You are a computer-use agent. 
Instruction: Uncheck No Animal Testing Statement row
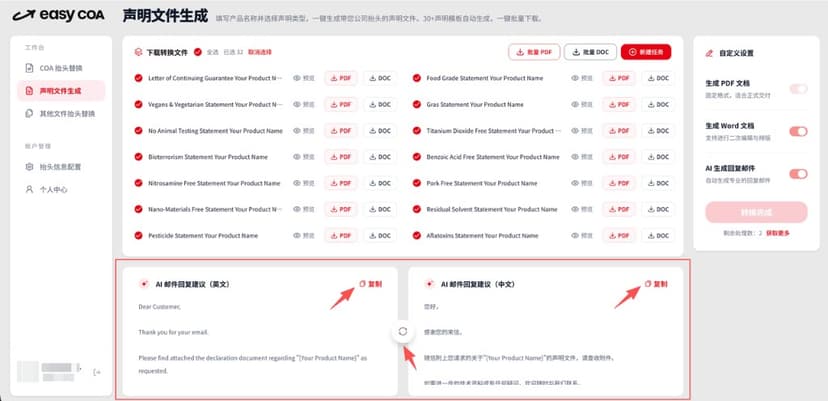tap(138, 130)
